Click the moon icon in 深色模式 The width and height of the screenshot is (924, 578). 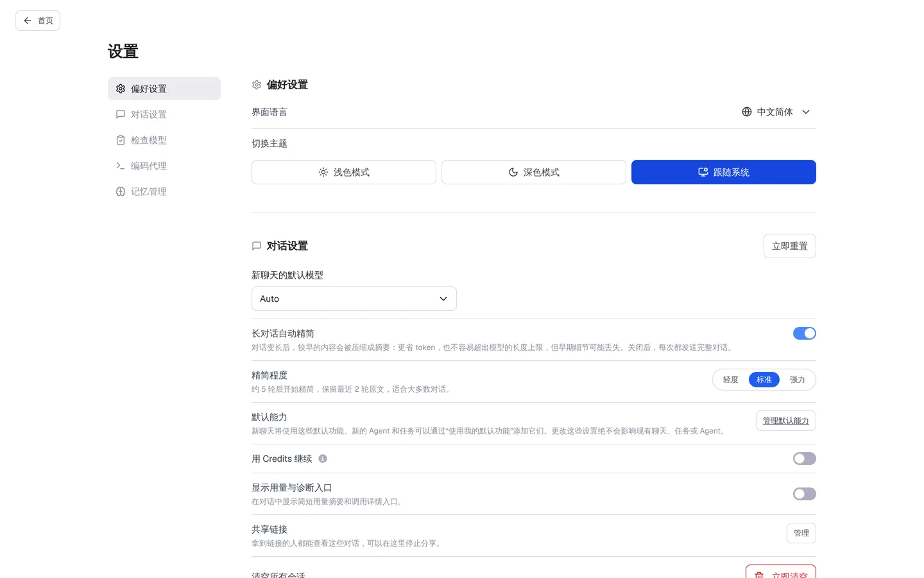(x=513, y=172)
